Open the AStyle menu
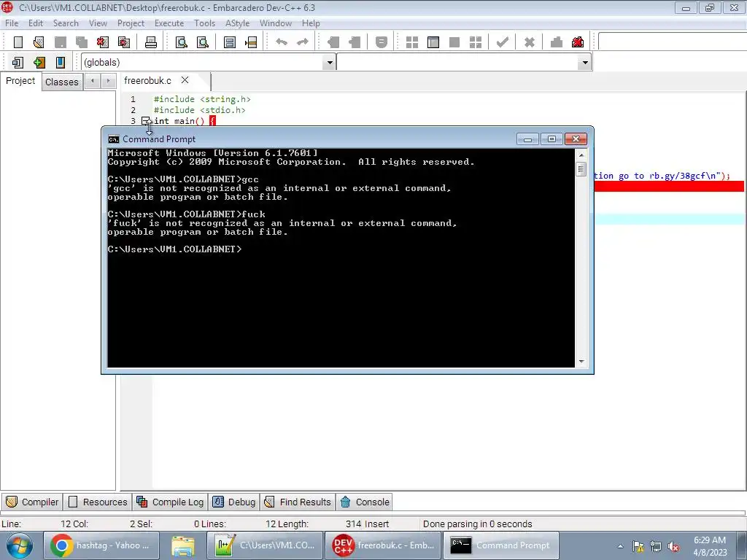This screenshot has height=560, width=747. click(x=237, y=23)
